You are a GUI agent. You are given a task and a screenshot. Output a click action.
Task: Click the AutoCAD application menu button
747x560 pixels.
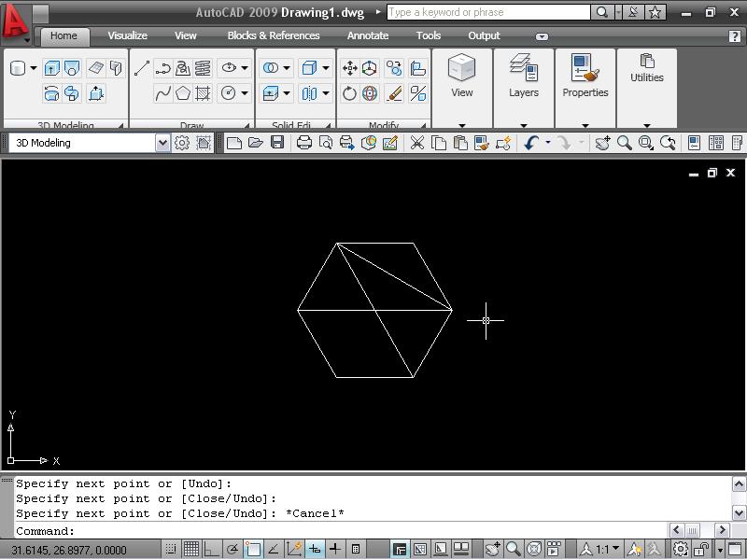tap(14, 21)
